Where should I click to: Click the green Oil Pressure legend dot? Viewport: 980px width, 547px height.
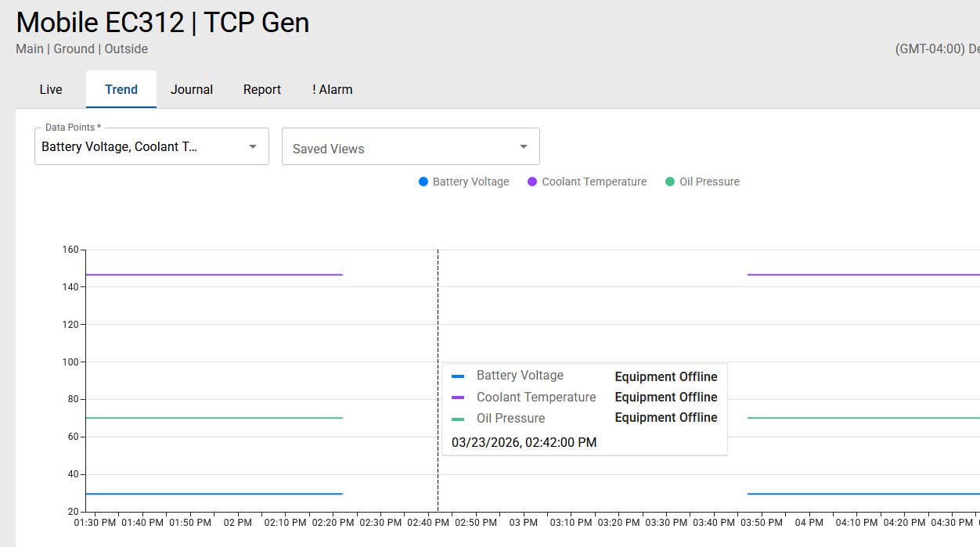(669, 182)
